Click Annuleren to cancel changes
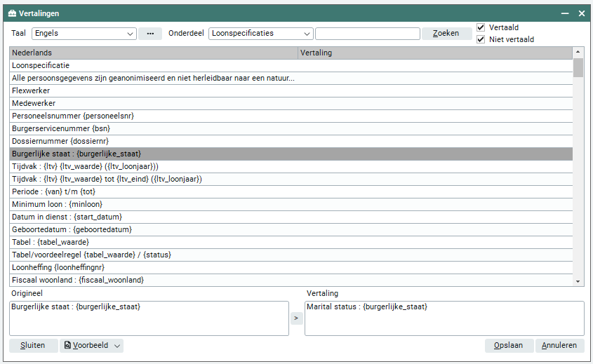 [559, 346]
